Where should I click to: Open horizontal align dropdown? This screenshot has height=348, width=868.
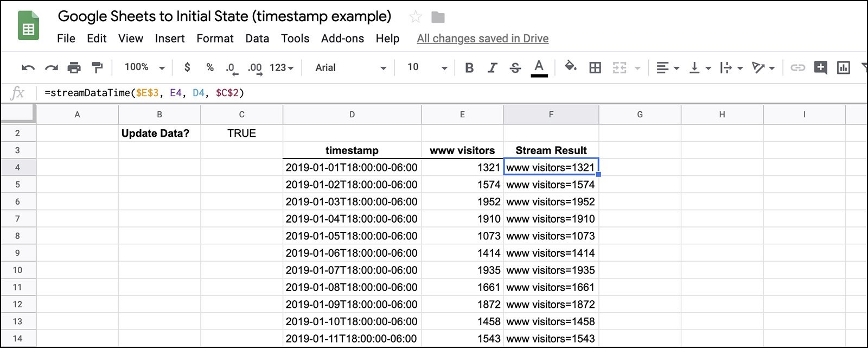pos(668,68)
